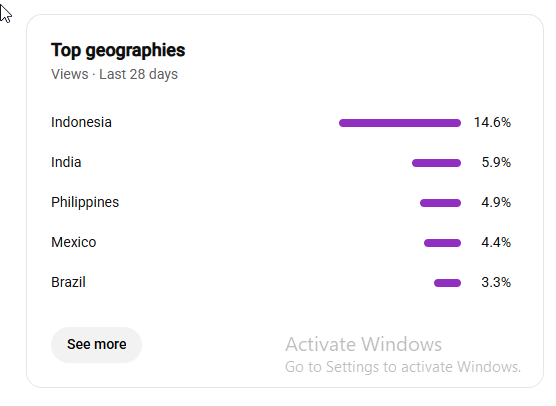Select the Brazil country label
Viewport: 556px width, 406px height.
click(68, 283)
